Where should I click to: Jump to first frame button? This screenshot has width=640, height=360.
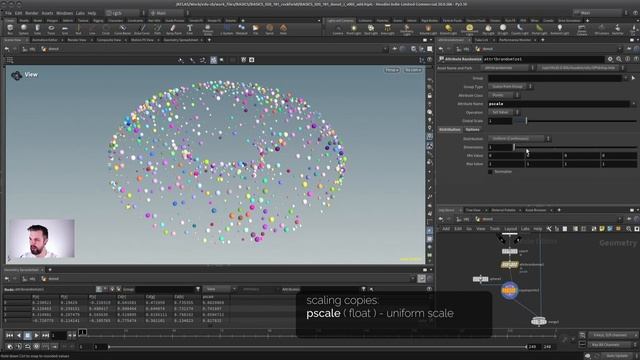tap(9, 336)
